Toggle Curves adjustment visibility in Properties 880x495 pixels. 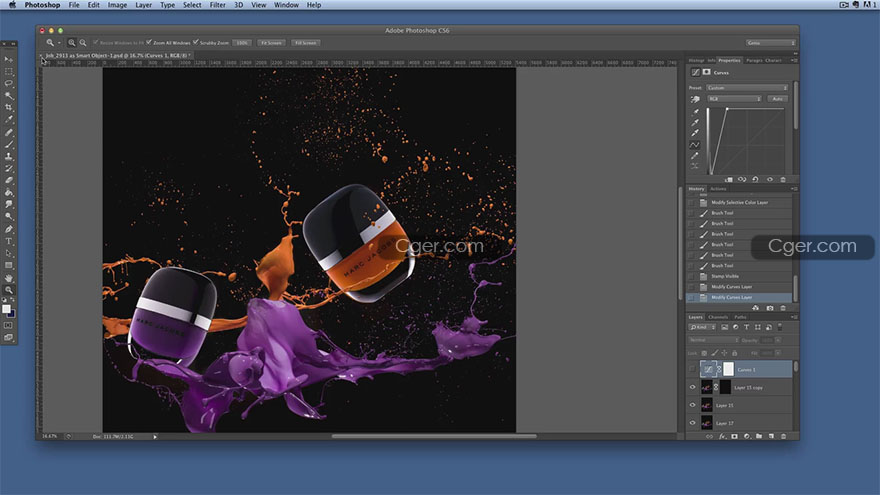769,180
